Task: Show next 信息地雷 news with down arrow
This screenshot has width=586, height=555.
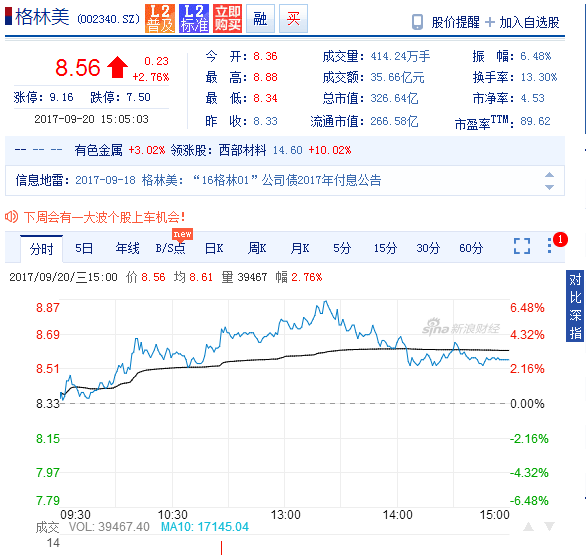Action: point(549,187)
